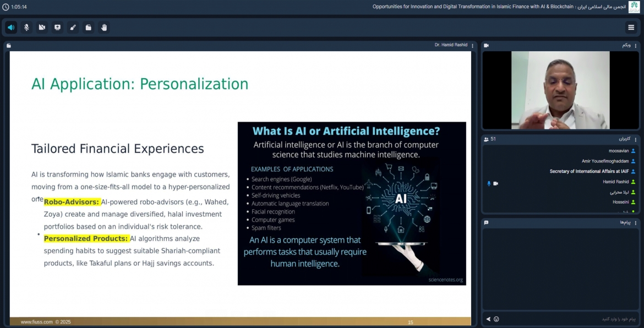Open the emoji picker in chat
Image resolution: width=644 pixels, height=328 pixels.
(x=496, y=319)
